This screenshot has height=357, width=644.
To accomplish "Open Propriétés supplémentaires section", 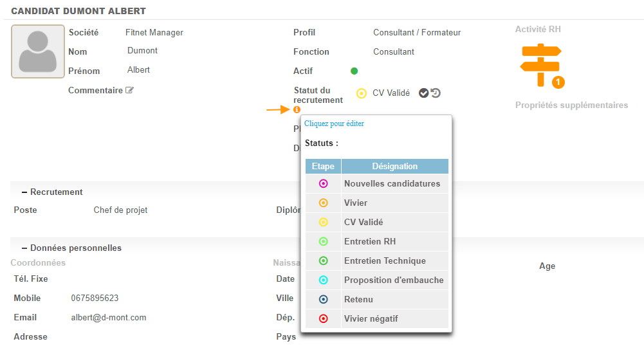I will coord(571,105).
